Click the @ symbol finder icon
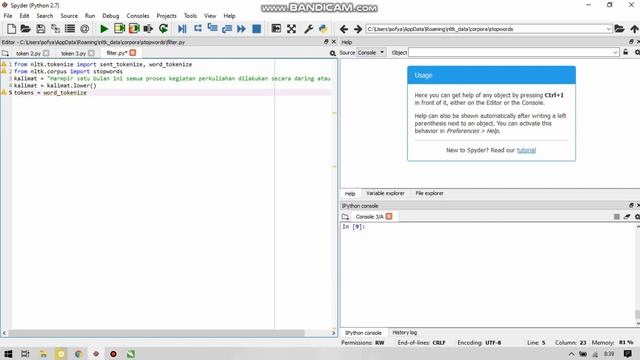 point(84,29)
